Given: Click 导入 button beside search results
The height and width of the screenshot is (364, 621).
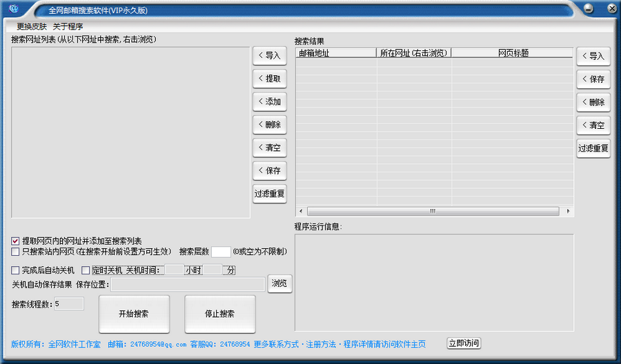Looking at the screenshot, I should coord(593,56).
